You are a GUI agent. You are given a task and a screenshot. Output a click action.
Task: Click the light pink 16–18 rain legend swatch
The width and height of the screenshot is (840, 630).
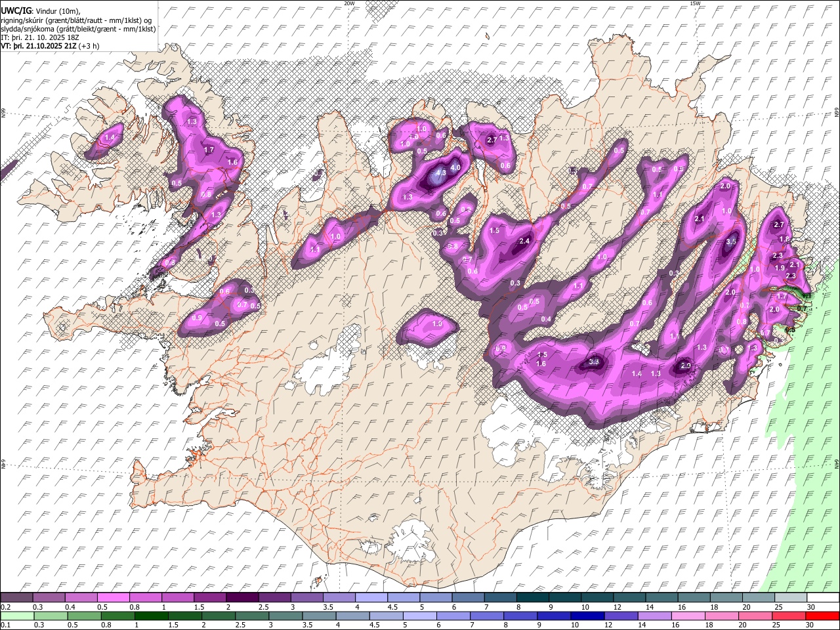click(688, 616)
